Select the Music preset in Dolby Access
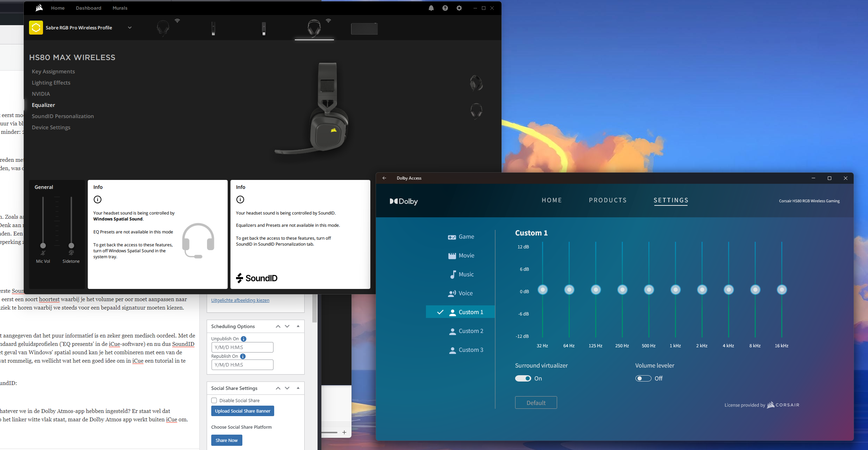 point(462,275)
